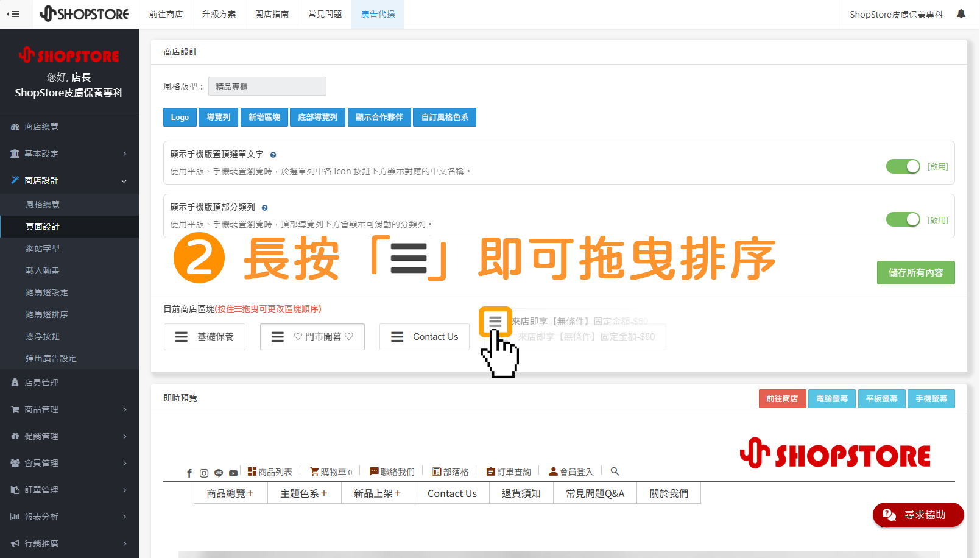Click the drag handle icon of 基礎保養 block
Viewport: 980px width, 558px height.
[182, 337]
